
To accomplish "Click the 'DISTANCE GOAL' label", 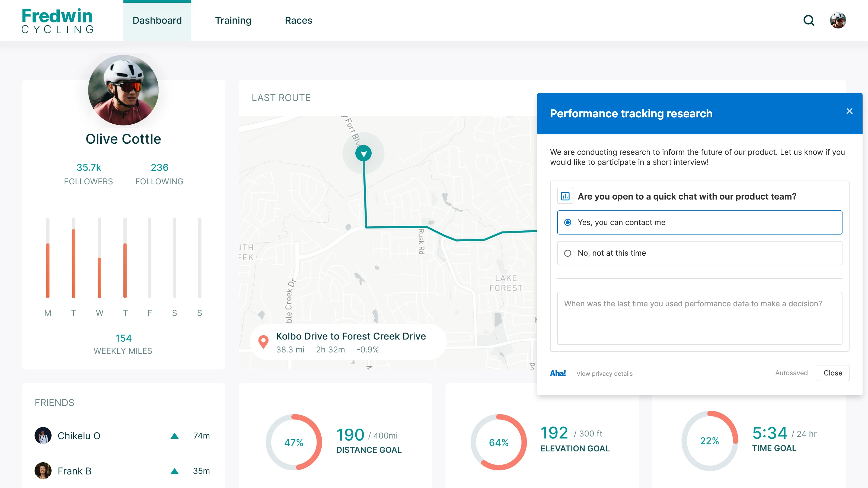I will click(x=369, y=450).
